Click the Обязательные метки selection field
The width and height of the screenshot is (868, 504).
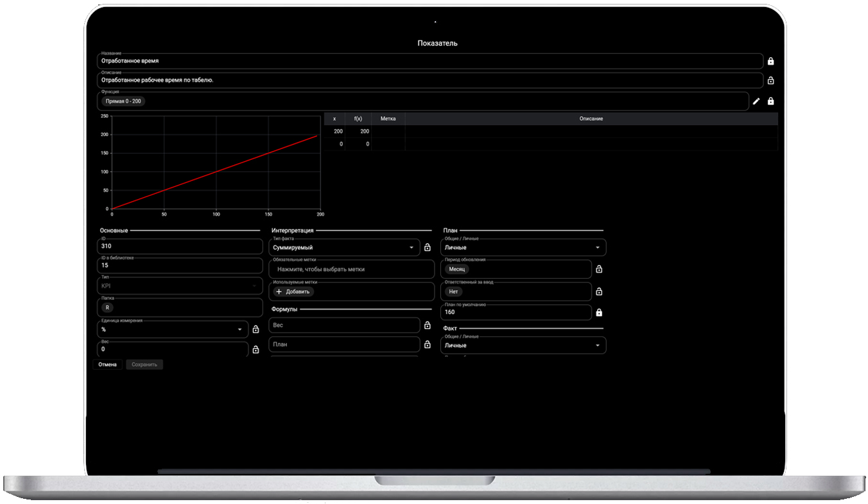[351, 270]
